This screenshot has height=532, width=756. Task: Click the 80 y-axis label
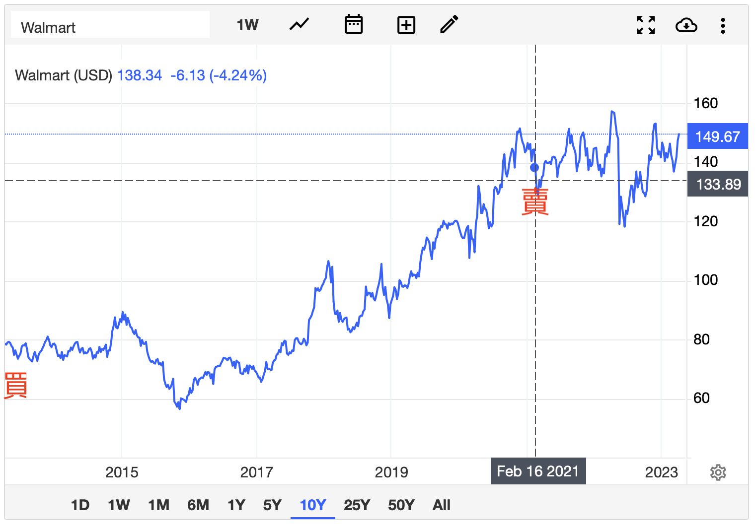pyautogui.click(x=701, y=339)
